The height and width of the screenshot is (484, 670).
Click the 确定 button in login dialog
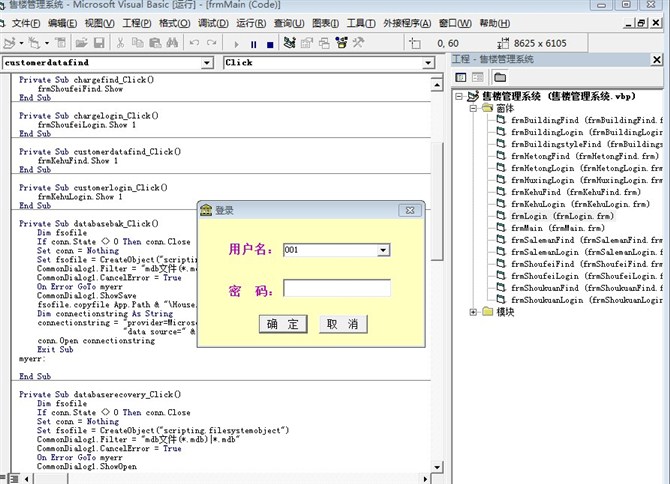click(283, 324)
